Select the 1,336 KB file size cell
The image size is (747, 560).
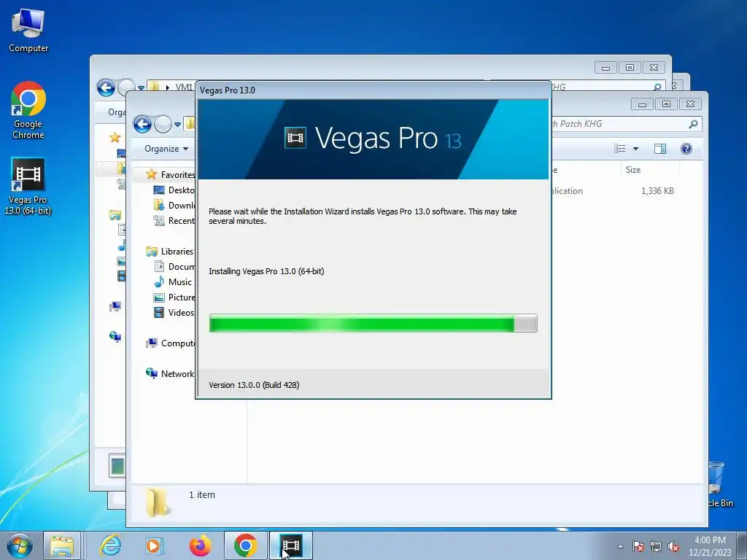[x=657, y=191]
